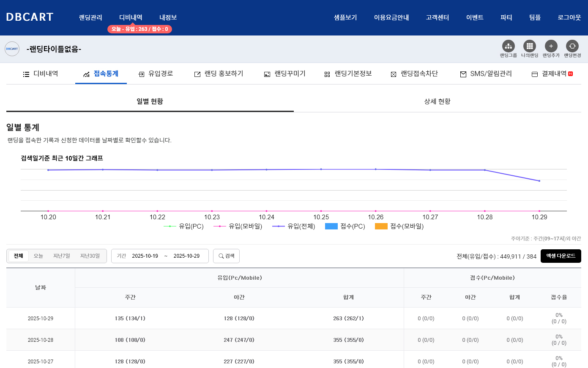Select the 지난30일 period filter
Screen dimensions: 588x368
point(90,256)
